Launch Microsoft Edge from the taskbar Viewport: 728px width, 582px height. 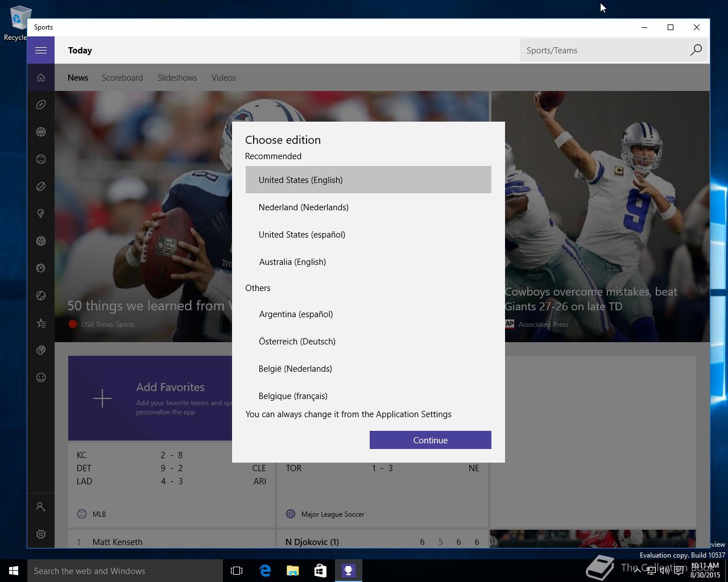tap(264, 571)
